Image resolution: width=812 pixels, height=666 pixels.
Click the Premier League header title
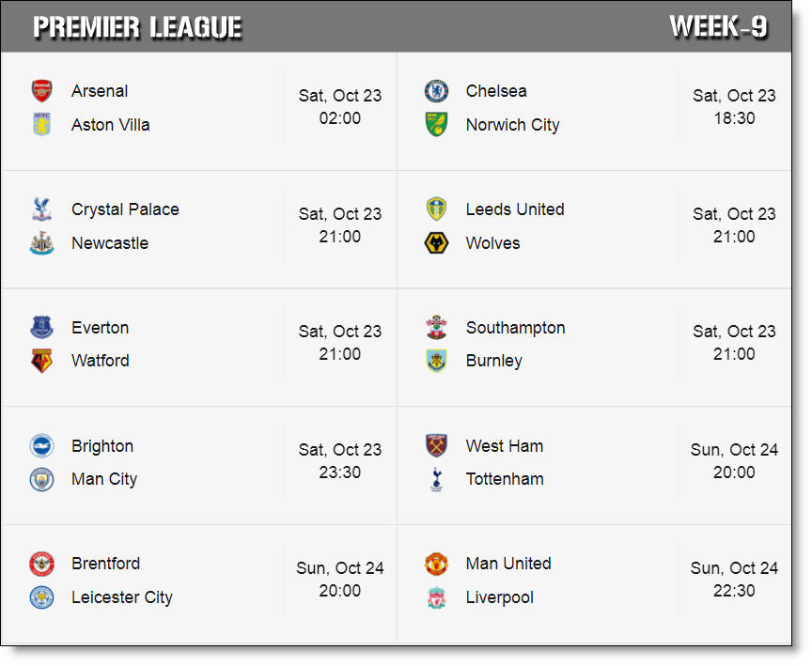click(137, 27)
